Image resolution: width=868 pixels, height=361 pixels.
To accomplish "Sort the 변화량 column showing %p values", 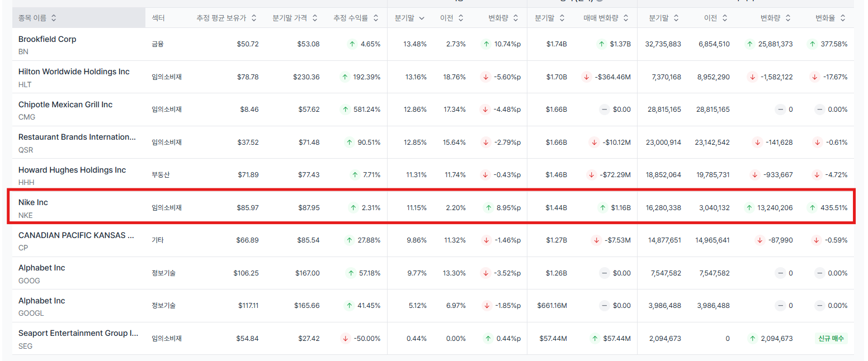I will pos(516,18).
